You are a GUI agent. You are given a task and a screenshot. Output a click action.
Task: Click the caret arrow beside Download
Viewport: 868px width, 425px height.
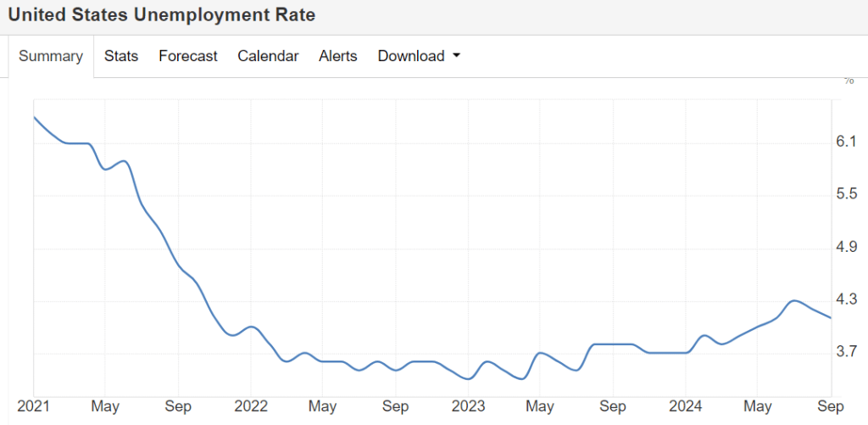457,57
